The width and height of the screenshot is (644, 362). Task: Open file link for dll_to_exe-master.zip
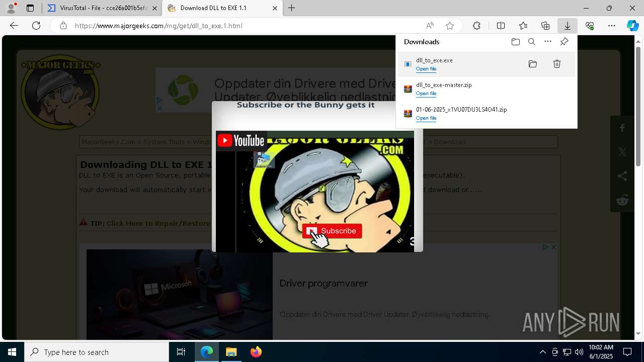click(426, 94)
